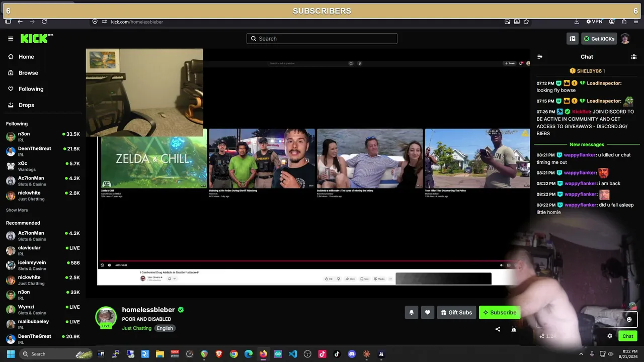The height and width of the screenshot is (362, 644).
Task: Click the Get KICKs button
Action: click(599, 39)
